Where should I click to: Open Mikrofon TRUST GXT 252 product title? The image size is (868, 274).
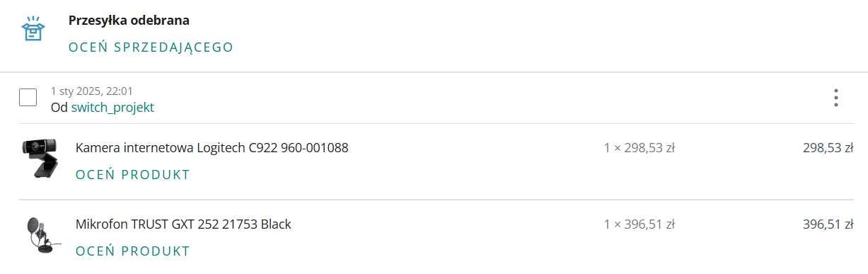point(183,224)
